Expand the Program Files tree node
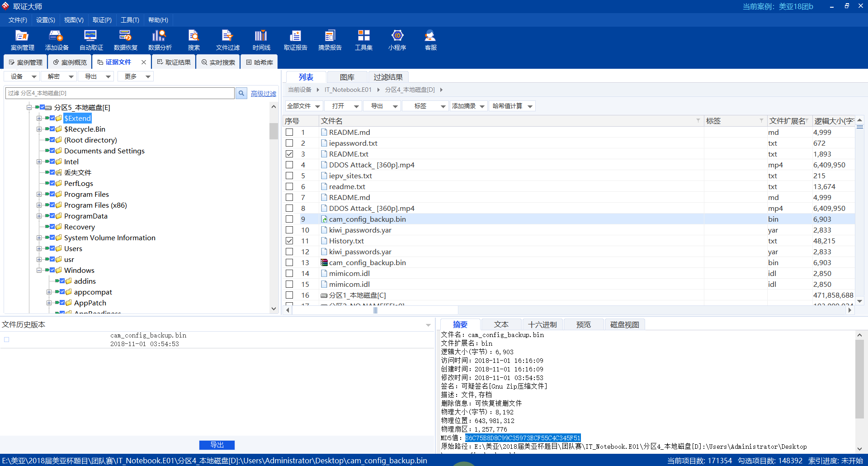Image resolution: width=868 pixels, height=466 pixels. 39,194
